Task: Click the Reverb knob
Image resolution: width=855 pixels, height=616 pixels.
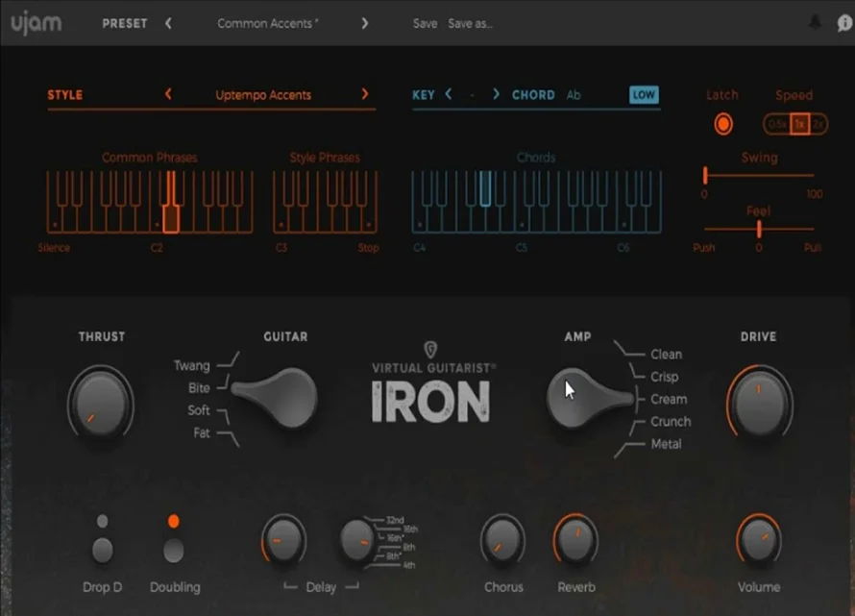Action: [575, 542]
